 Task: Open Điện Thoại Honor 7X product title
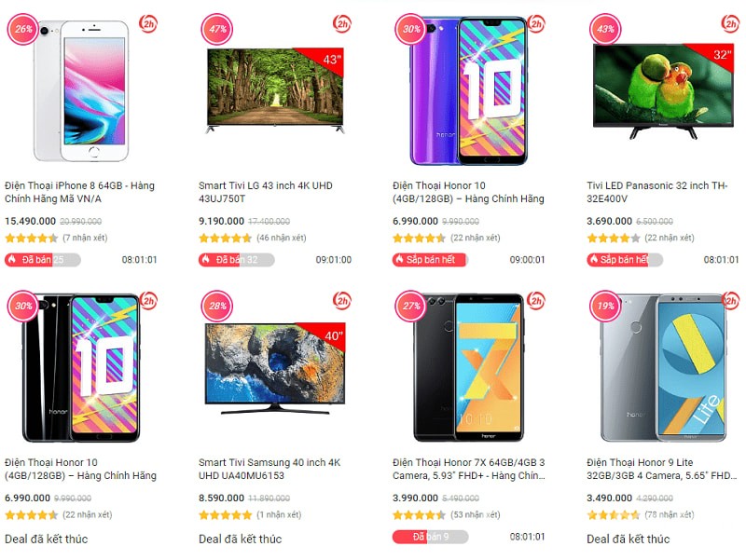click(x=469, y=469)
